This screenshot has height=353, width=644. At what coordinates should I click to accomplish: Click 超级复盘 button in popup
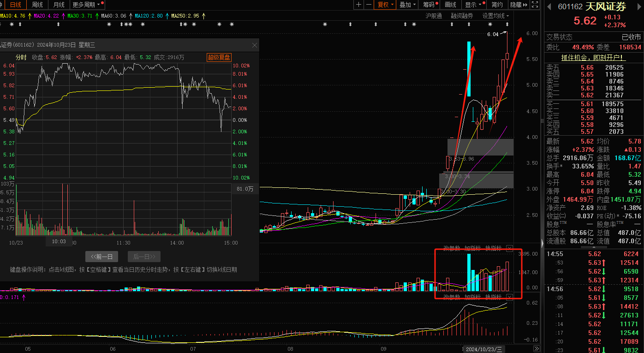219,57
